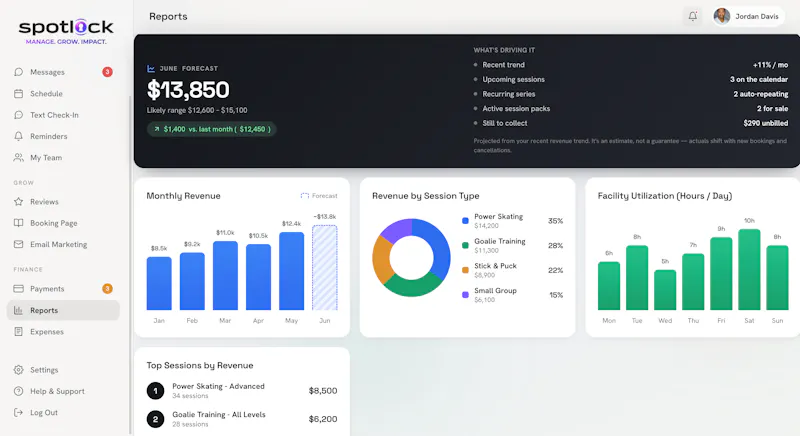Open the notifications bell in header
Viewport: 800px width, 436px height.
(692, 16)
